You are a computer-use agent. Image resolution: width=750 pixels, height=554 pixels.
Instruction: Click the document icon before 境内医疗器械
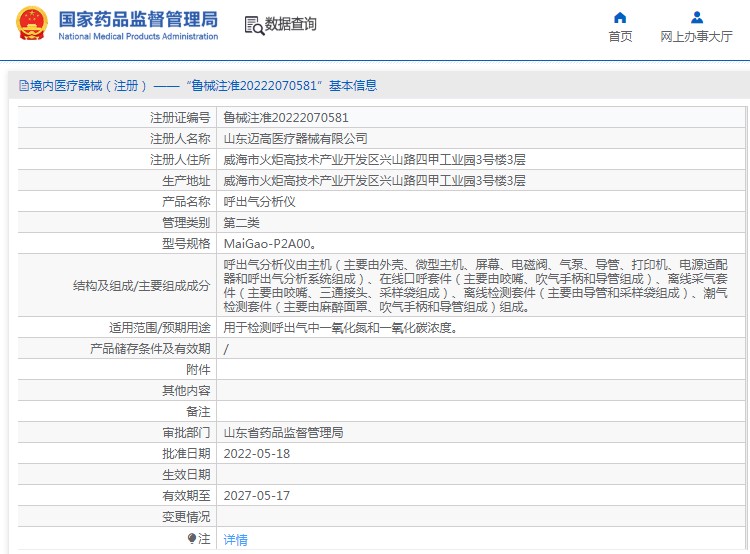24,86
